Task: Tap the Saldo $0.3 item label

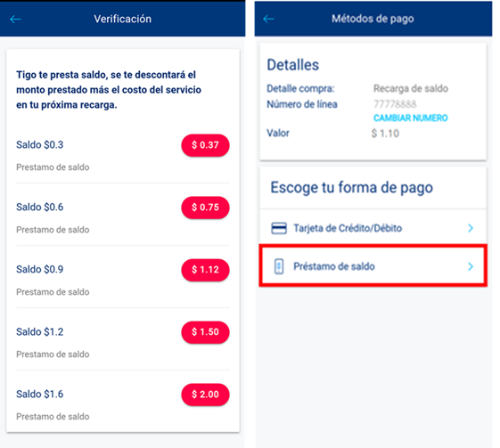Action: 40,145
